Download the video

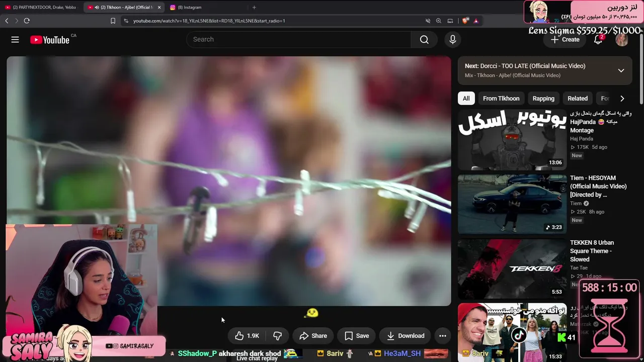tap(406, 336)
